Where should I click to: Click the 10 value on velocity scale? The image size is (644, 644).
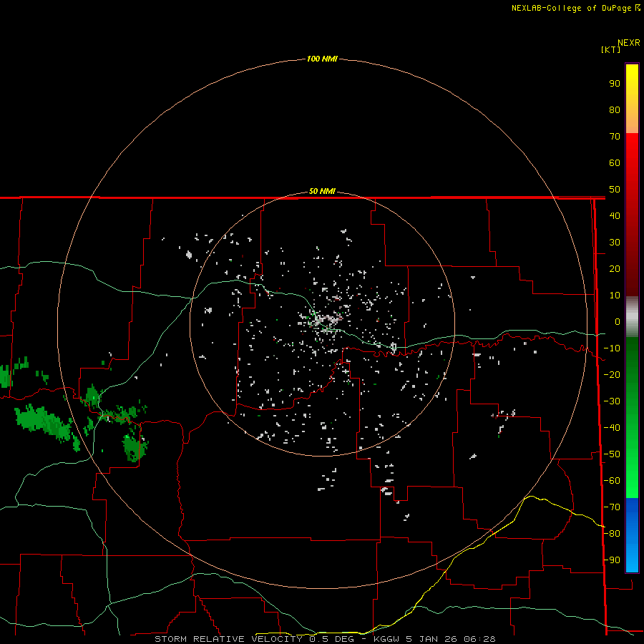[x=615, y=296]
